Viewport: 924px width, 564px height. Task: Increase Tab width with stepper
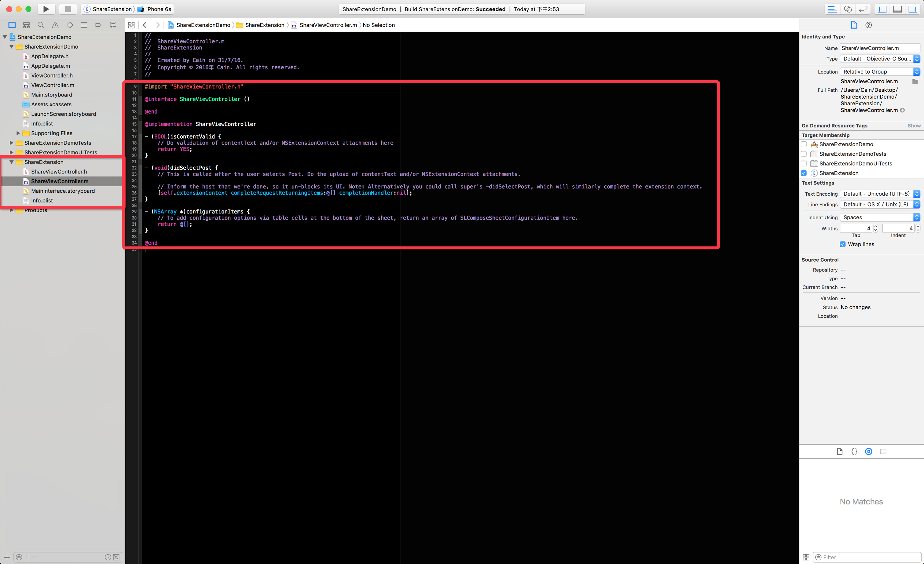point(876,226)
